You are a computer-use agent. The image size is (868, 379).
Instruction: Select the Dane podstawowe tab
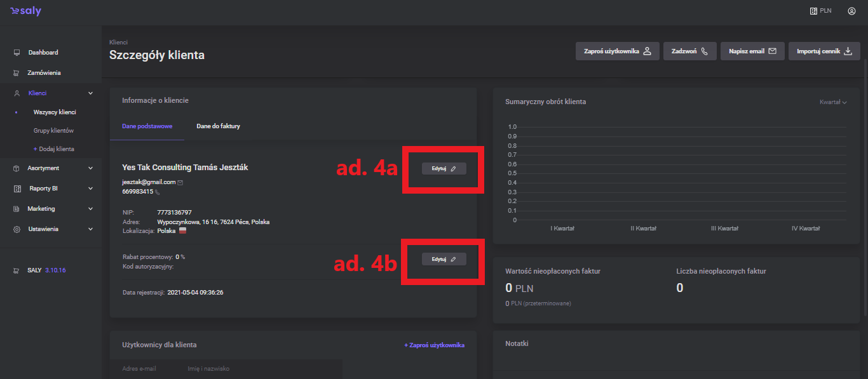147,126
